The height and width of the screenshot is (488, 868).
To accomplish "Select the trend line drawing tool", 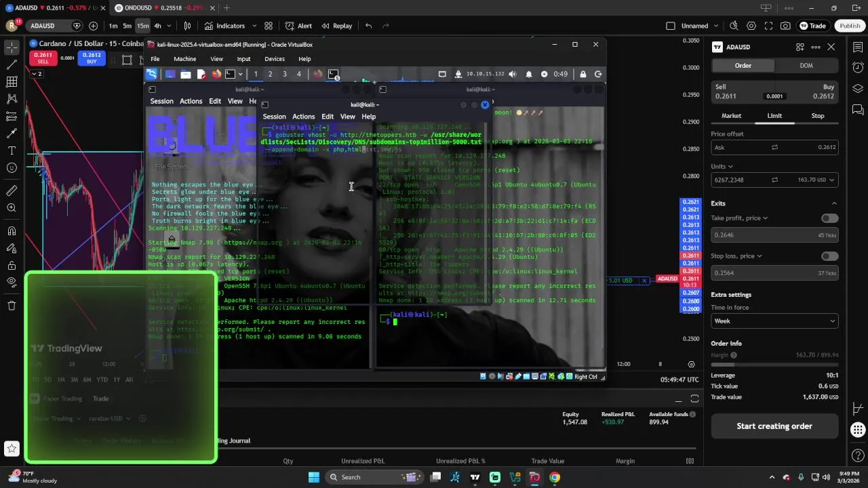I will [12, 65].
